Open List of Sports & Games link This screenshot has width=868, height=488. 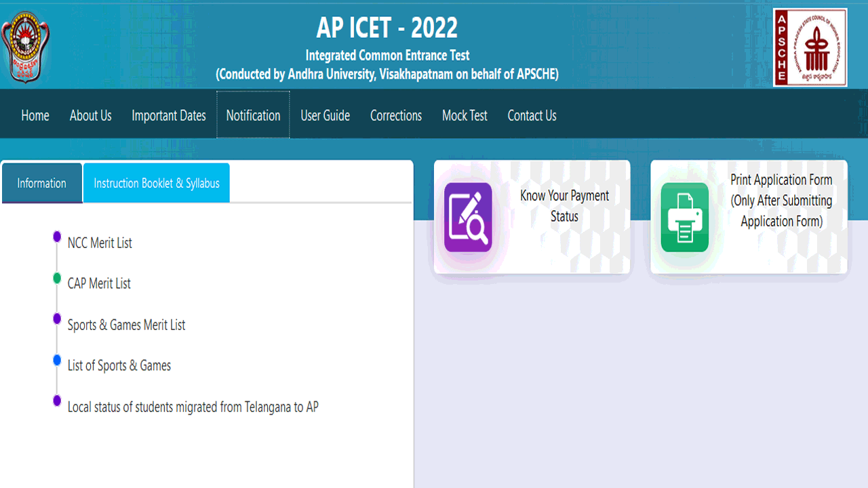119,365
